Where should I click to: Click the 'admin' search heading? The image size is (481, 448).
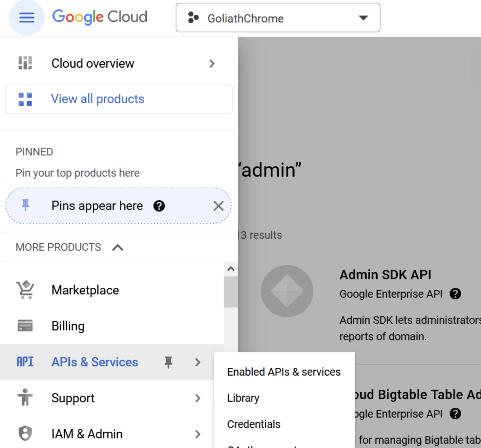[270, 170]
